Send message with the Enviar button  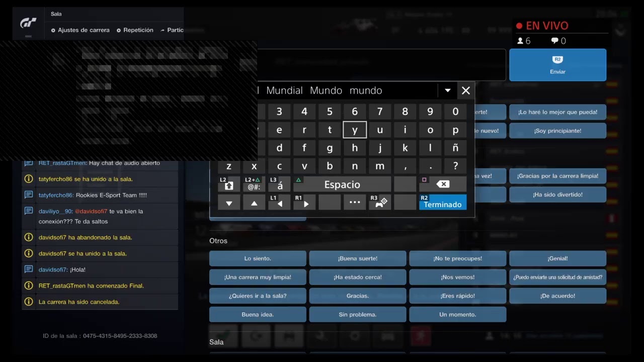point(557,65)
